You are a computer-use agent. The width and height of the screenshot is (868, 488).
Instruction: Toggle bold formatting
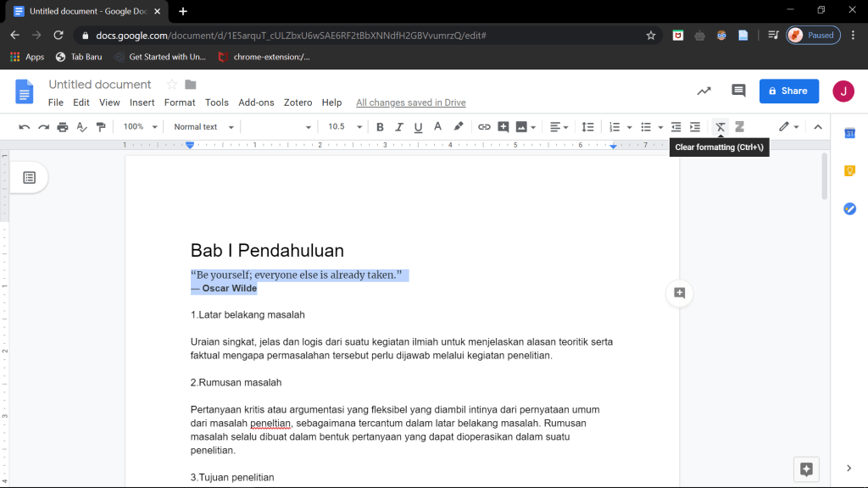coord(380,127)
